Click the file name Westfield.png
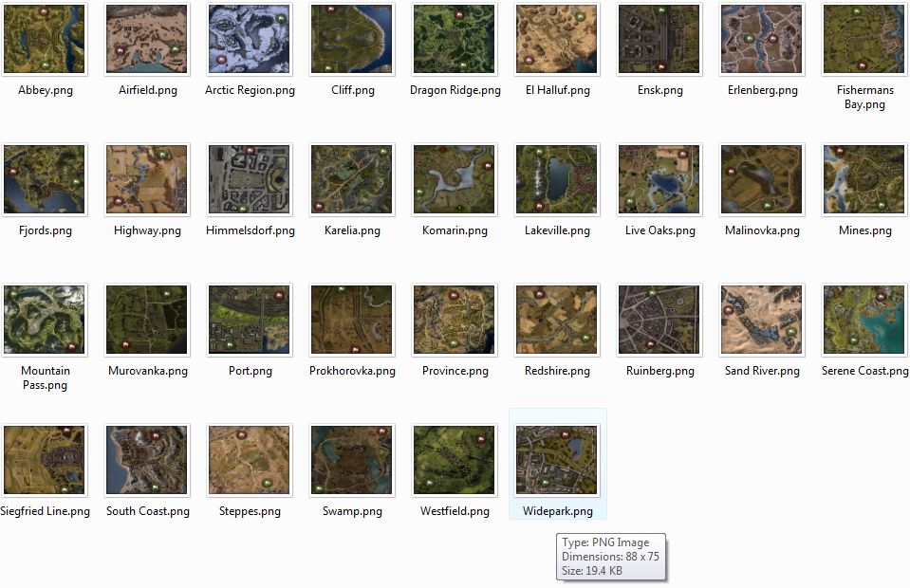The height and width of the screenshot is (588, 910). click(455, 511)
